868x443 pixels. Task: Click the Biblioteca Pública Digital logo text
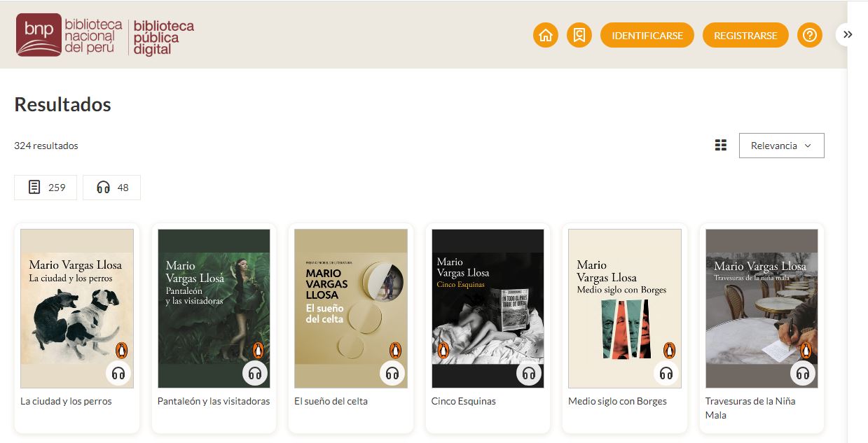(164, 38)
